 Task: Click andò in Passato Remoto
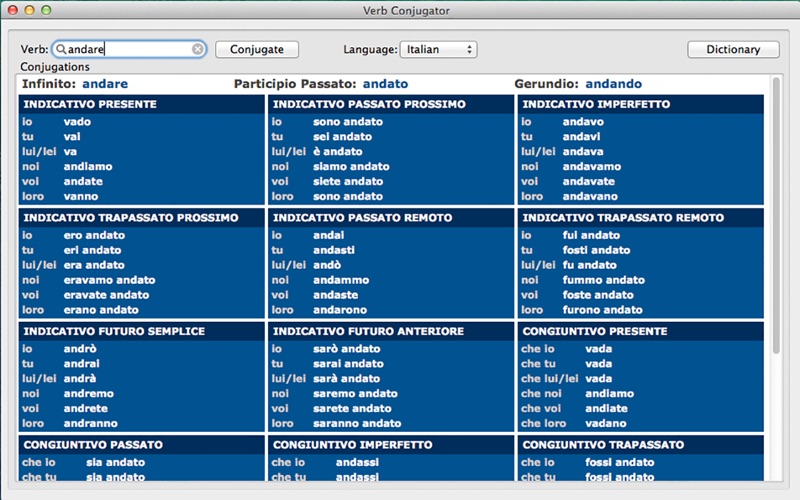point(327,265)
